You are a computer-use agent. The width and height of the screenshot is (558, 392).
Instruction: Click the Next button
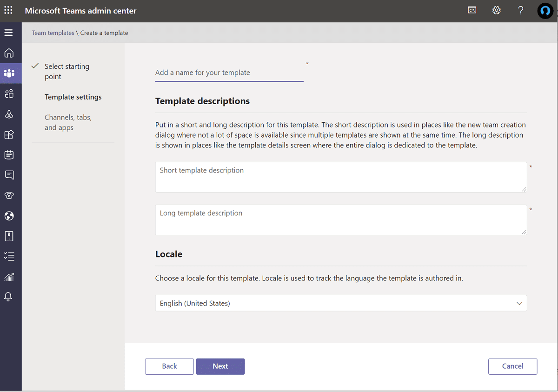220,366
